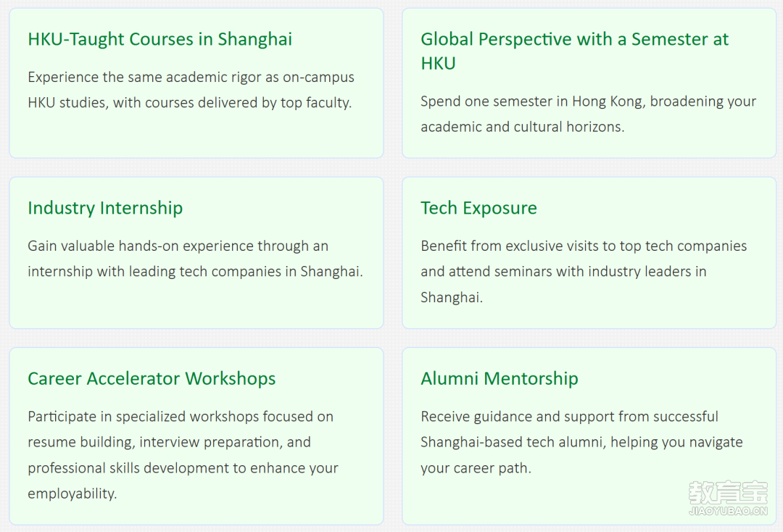
Task: Click description about resume building and interview preparation
Action: [169, 442]
